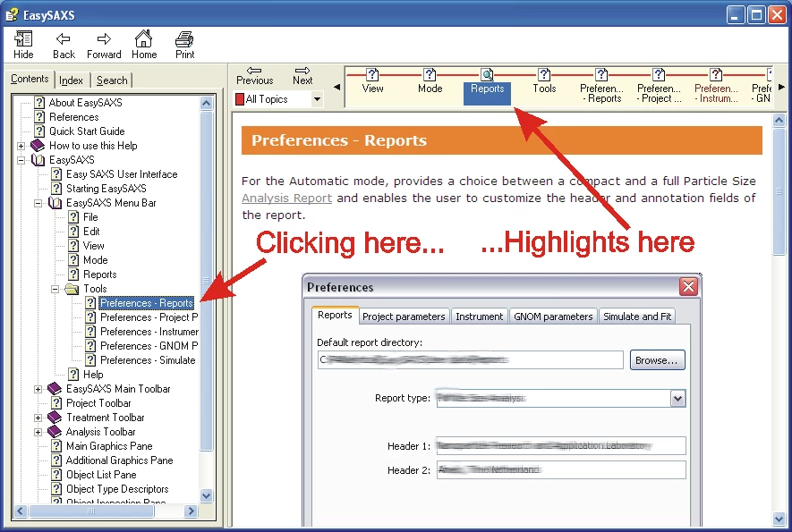Collapse the EasySAXS book node

tap(21, 160)
